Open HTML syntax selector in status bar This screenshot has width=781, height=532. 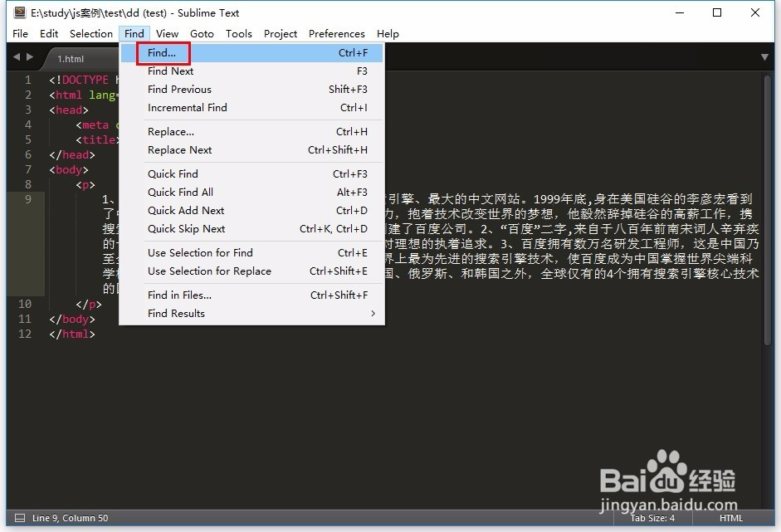pyautogui.click(x=730, y=518)
